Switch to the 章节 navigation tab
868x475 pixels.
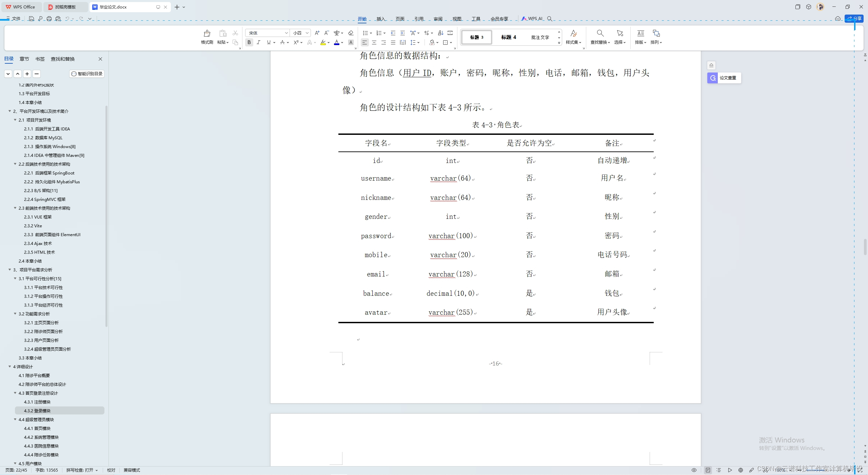coord(24,59)
